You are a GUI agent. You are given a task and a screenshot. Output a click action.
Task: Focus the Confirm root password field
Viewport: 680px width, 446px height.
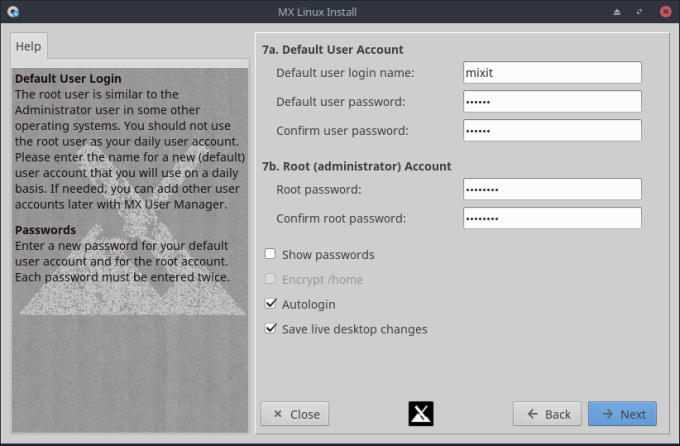pos(552,218)
